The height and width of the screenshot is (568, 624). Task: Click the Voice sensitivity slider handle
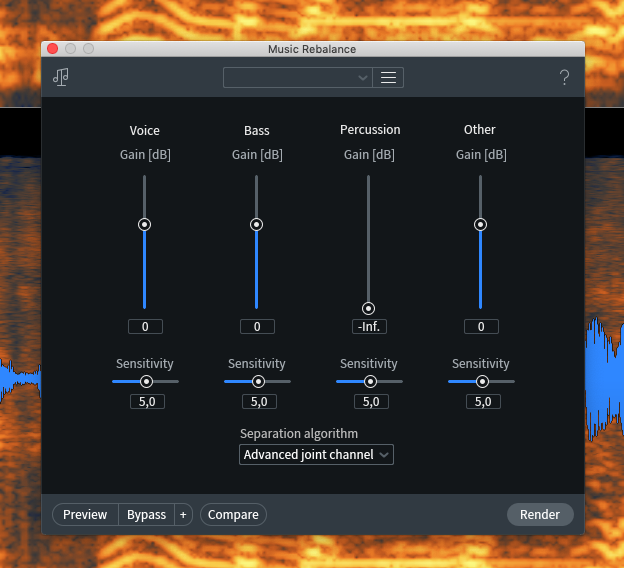click(x=146, y=382)
